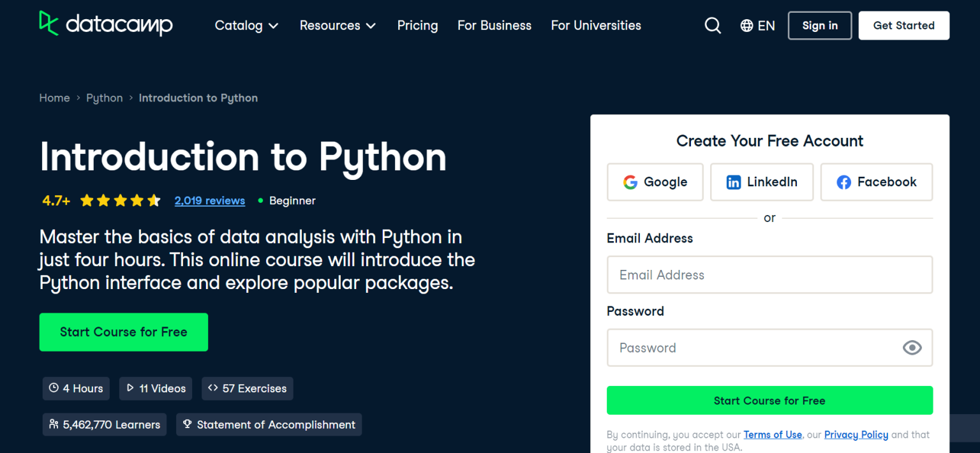Open the Pricing page

pos(417,26)
